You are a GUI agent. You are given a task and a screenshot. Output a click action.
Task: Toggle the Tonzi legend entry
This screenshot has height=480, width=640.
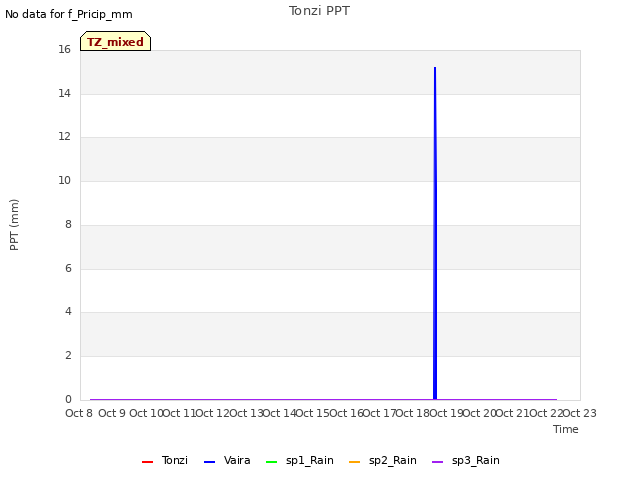click(164, 460)
